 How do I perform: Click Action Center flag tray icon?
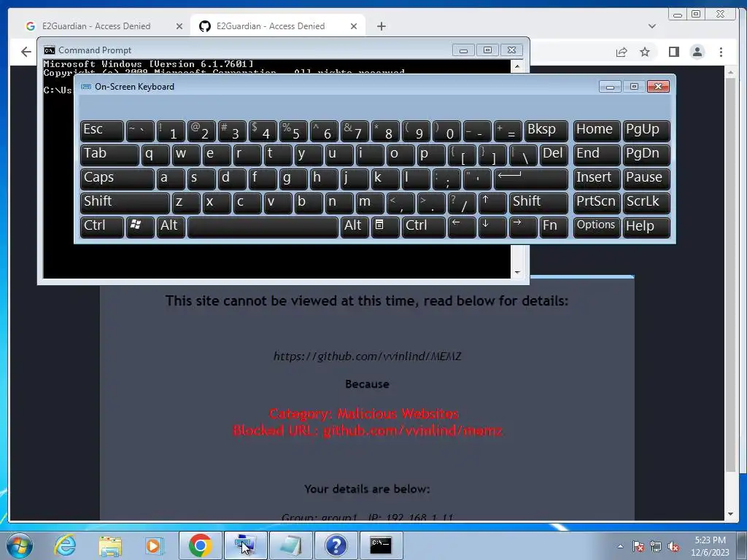pos(638,546)
